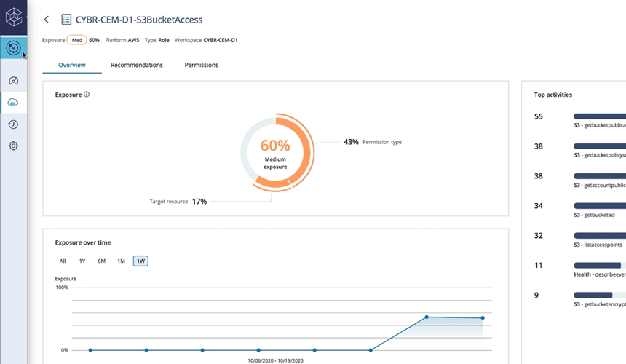Switch to the Recommendations tab
The image size is (626, 364).
[137, 65]
